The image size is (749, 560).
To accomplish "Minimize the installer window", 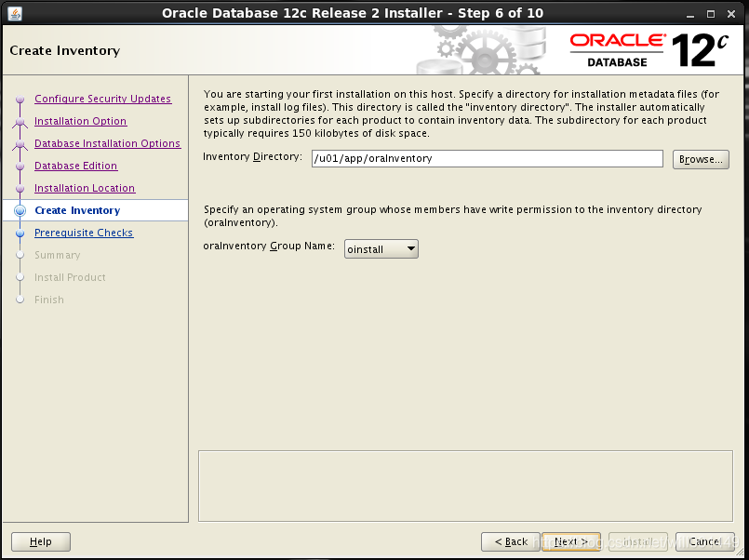I will pos(690,14).
